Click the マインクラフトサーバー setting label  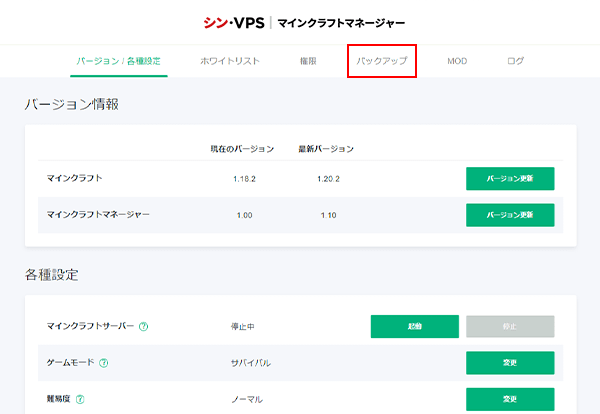(90, 326)
